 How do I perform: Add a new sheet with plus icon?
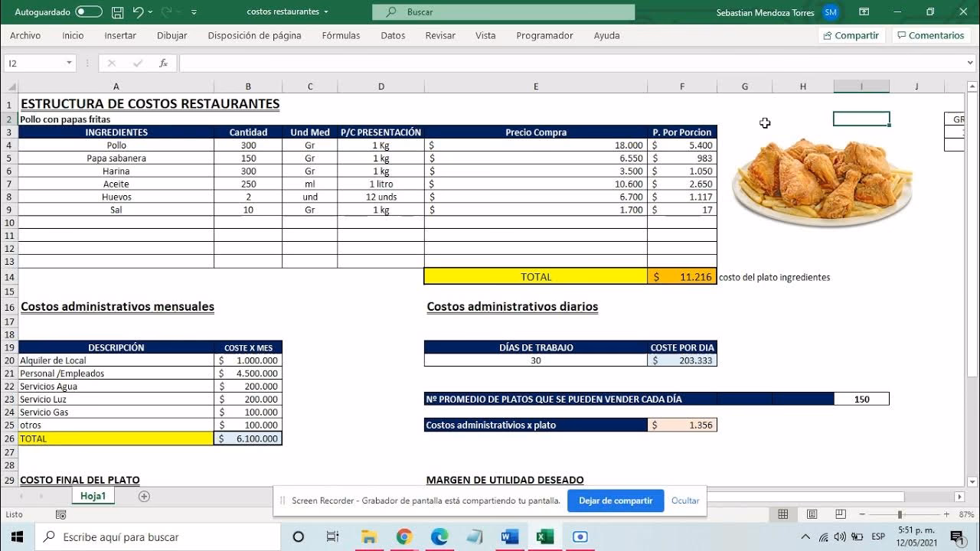click(x=144, y=496)
